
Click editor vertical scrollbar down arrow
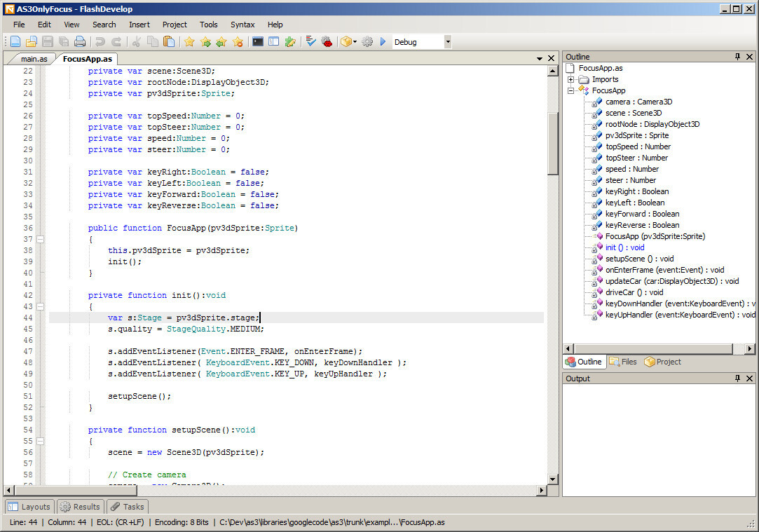552,479
